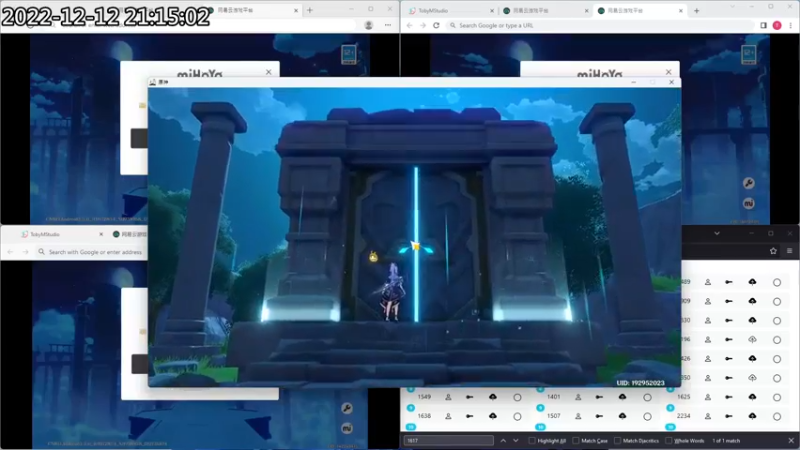Click the cloud upload icon in row 2234
800x450 pixels.
coord(753,416)
